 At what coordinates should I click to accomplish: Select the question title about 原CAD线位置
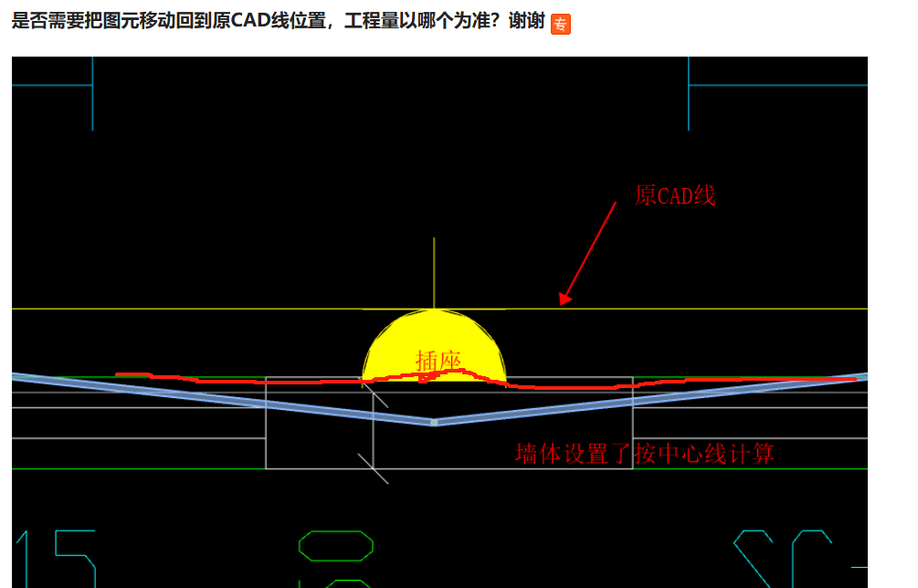point(278,21)
